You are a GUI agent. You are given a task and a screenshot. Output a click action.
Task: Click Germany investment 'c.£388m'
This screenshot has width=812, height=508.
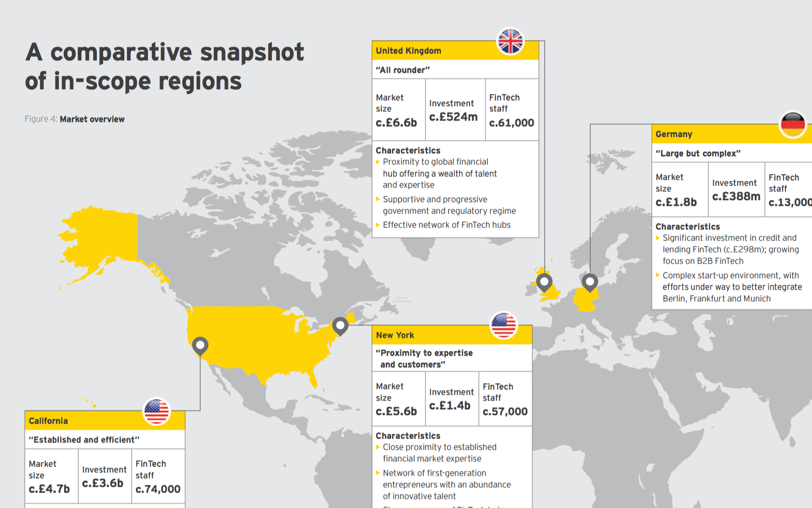pos(736,197)
